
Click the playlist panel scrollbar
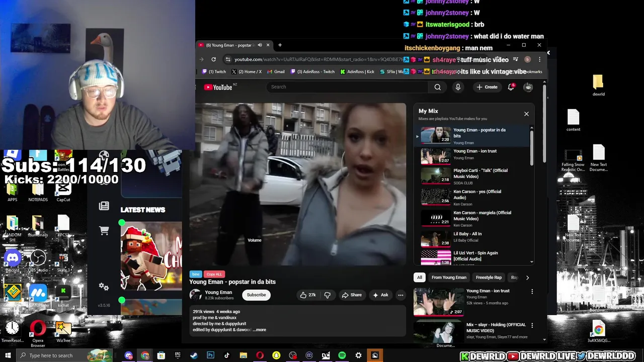pyautogui.click(x=532, y=148)
